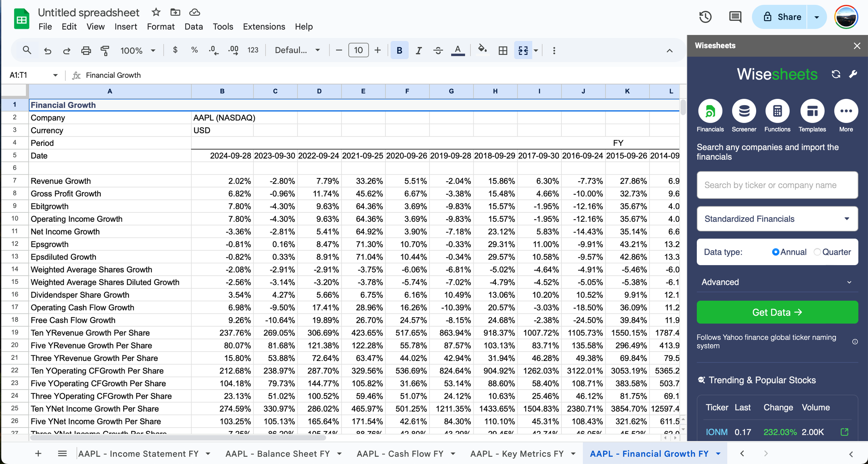Screen dimensions: 868x464
Task: Click the paint format roller icon
Action: coord(105,51)
